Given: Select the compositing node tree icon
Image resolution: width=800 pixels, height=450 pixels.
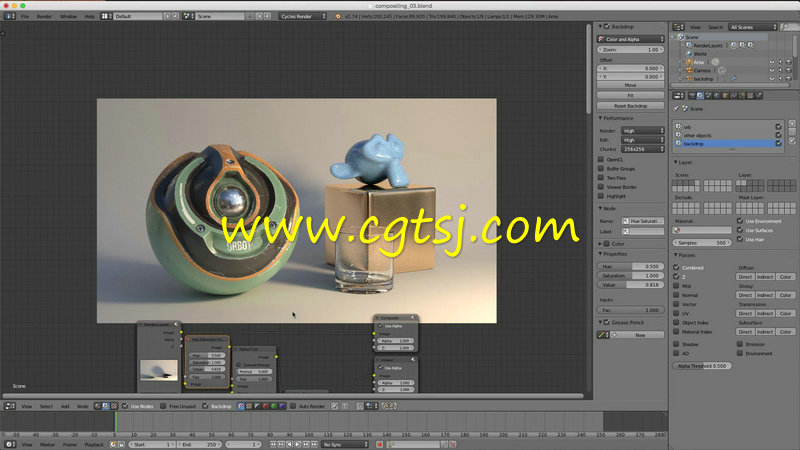Looking at the screenshot, I should click(x=106, y=406).
